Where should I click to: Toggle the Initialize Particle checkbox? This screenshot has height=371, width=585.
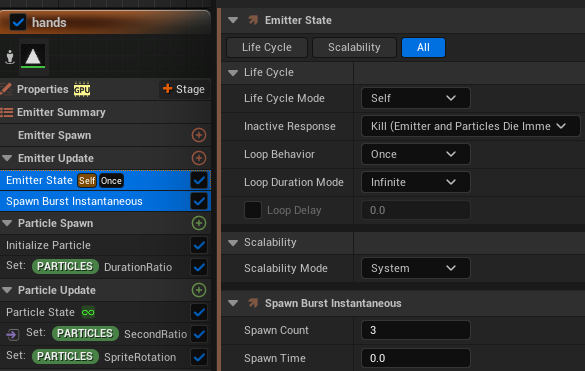[x=199, y=245]
